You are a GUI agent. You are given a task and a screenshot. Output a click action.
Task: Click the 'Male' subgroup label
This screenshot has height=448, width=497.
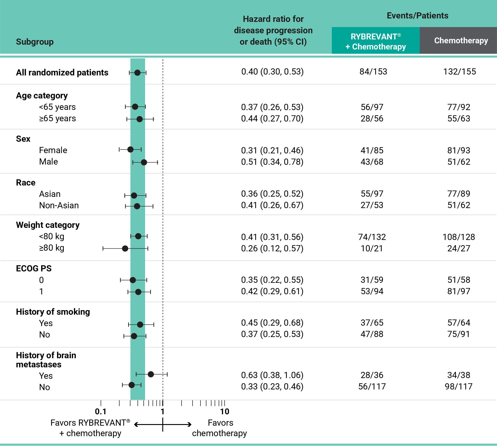49,162
